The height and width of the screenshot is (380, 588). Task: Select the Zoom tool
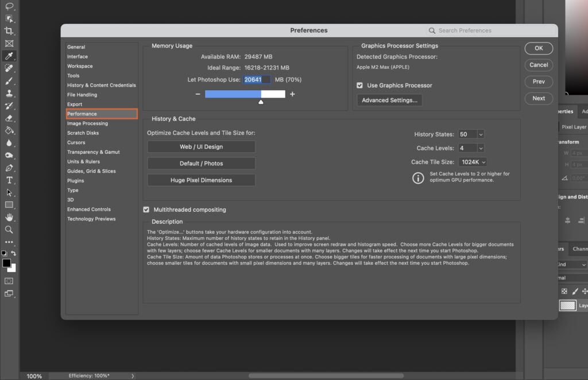(9, 229)
